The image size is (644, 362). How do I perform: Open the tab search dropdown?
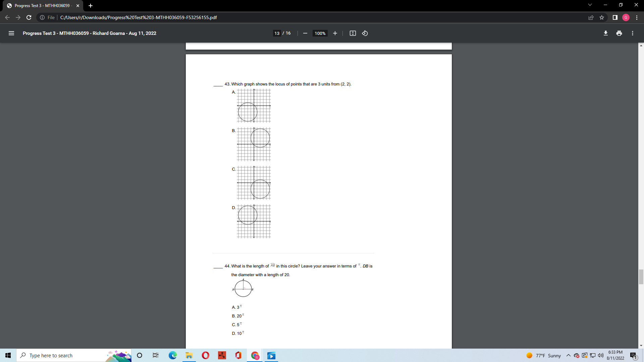pos(590,5)
